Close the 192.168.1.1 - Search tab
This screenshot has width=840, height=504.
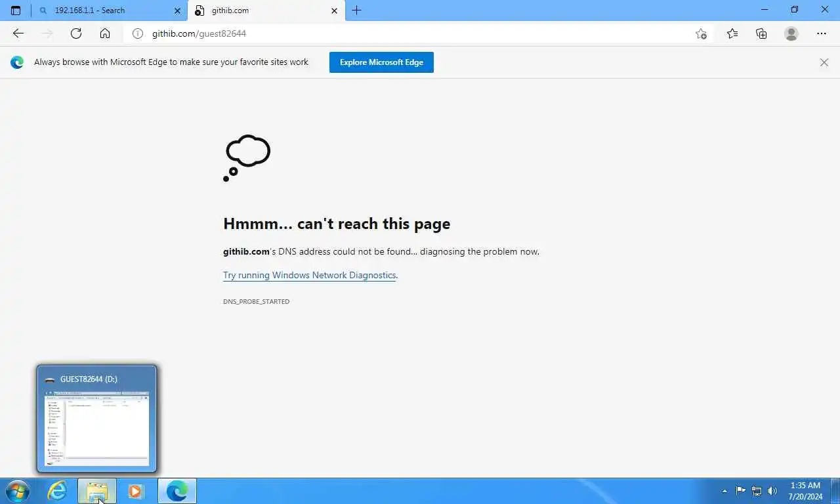coord(177,10)
